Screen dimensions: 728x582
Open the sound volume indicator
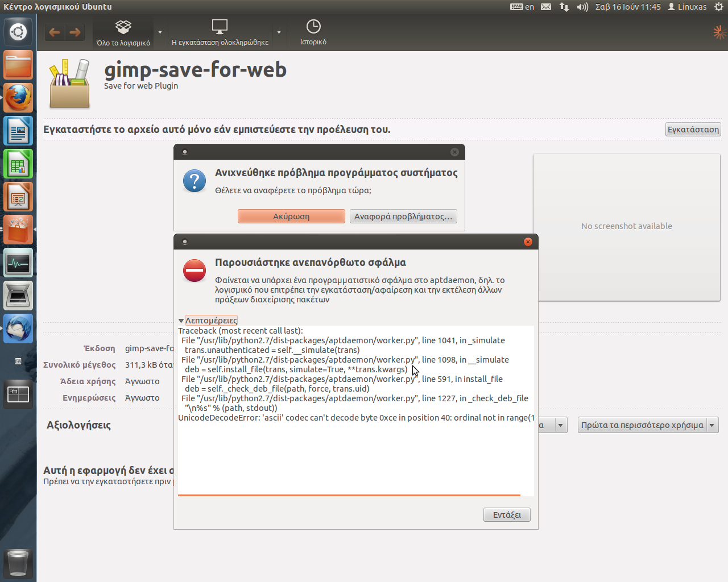pos(582,7)
